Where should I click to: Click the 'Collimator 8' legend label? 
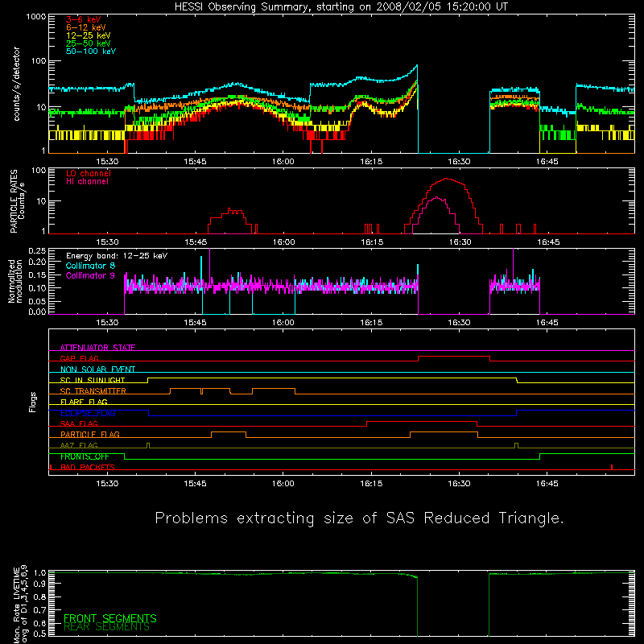point(90,266)
